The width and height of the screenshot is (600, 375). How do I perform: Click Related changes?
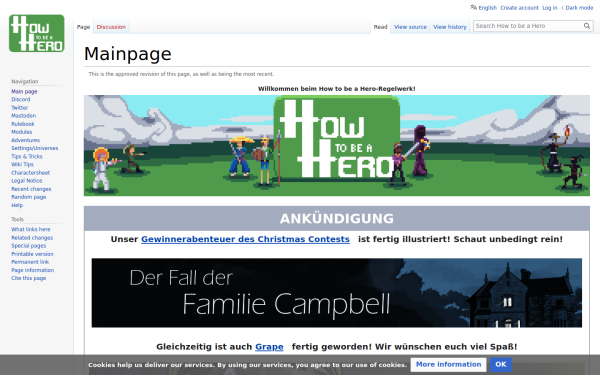tap(32, 238)
